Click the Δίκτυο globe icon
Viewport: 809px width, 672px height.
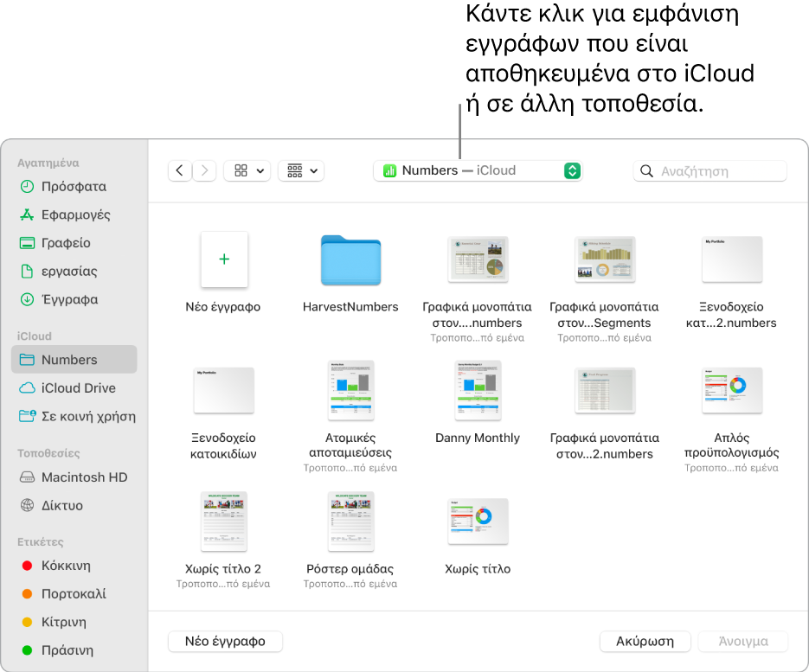coord(27,505)
